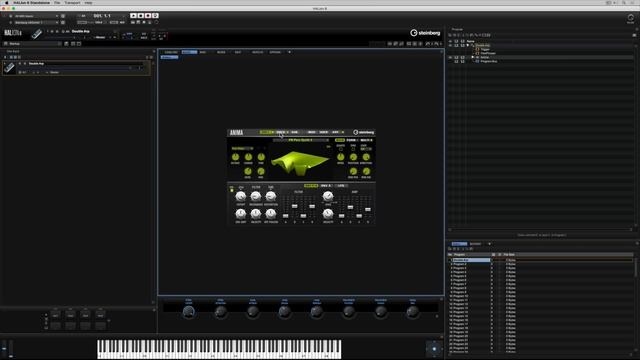Click the filter Resonance knob
Screen dimensions: 640x360
coord(256,197)
